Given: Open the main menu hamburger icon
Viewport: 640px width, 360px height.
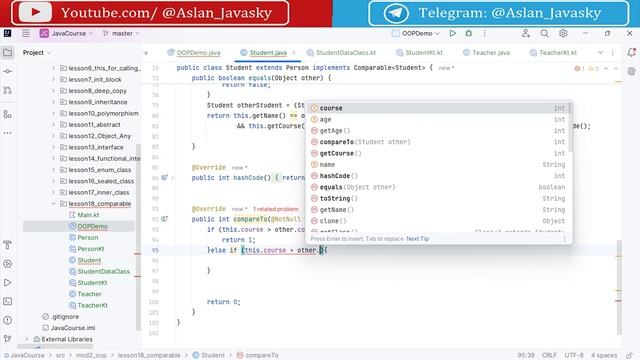Looking at the screenshot, I should point(26,33).
